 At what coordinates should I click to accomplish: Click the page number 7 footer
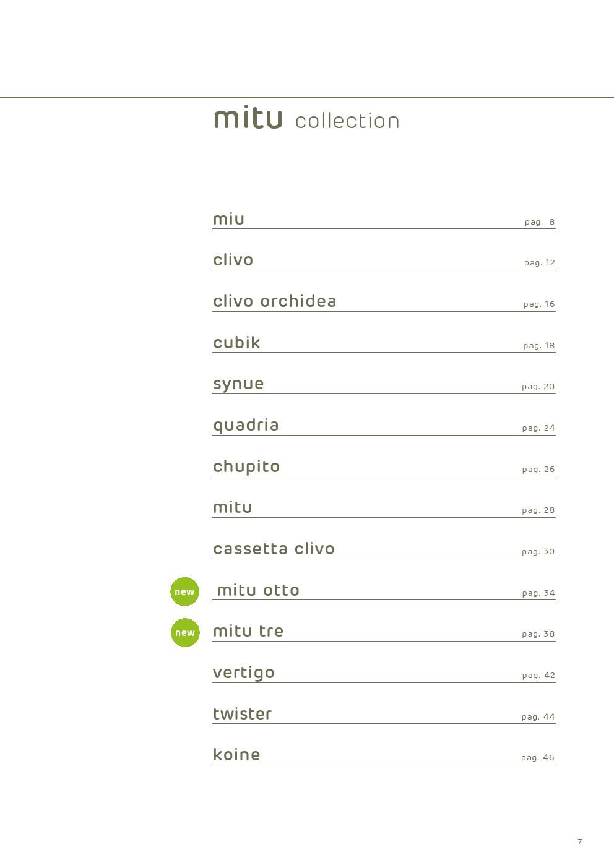click(580, 841)
